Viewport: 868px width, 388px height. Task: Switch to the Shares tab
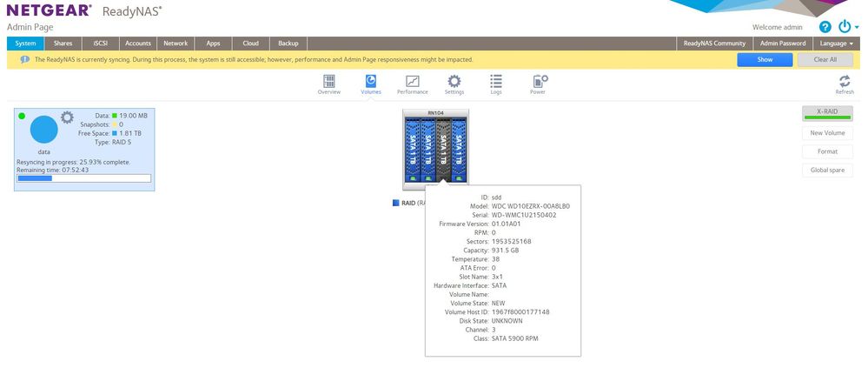point(63,43)
